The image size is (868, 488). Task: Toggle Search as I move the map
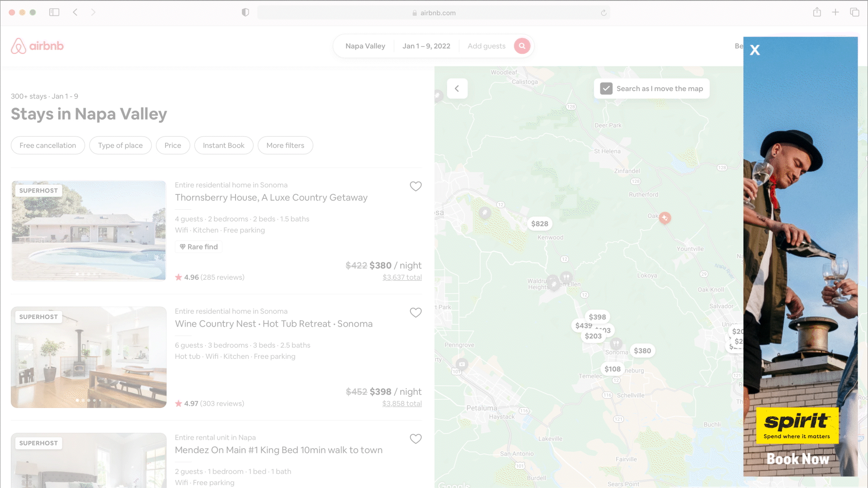click(x=606, y=89)
